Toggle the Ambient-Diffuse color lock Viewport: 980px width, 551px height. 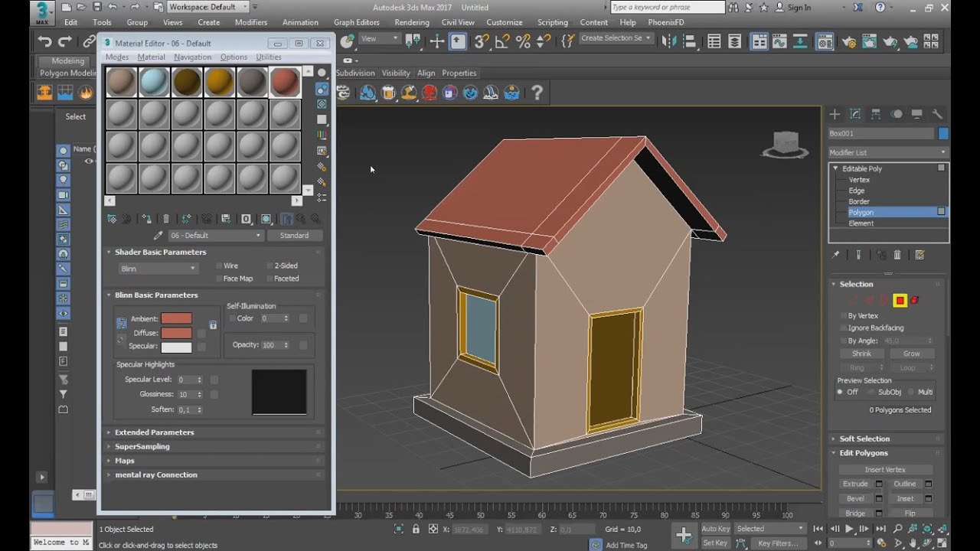click(x=121, y=324)
